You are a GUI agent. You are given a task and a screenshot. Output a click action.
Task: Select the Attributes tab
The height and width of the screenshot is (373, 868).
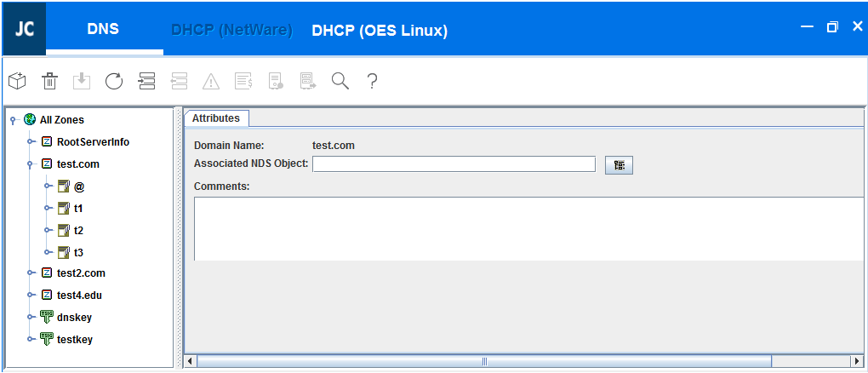(x=216, y=118)
